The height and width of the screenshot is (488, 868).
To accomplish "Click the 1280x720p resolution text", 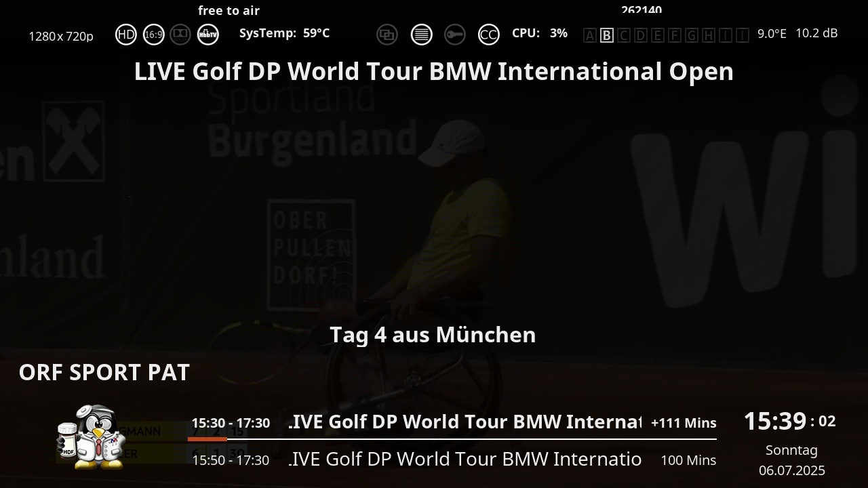I will [x=61, y=36].
